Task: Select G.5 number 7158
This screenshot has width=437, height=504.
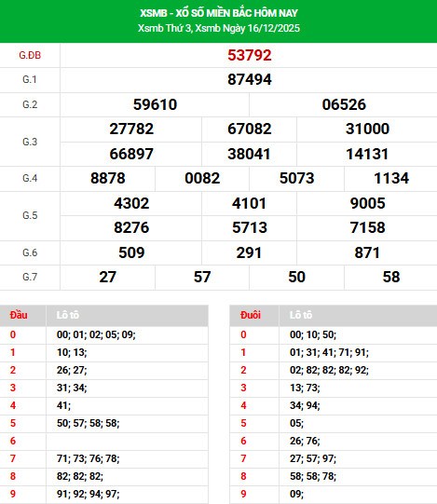Action: (367, 227)
